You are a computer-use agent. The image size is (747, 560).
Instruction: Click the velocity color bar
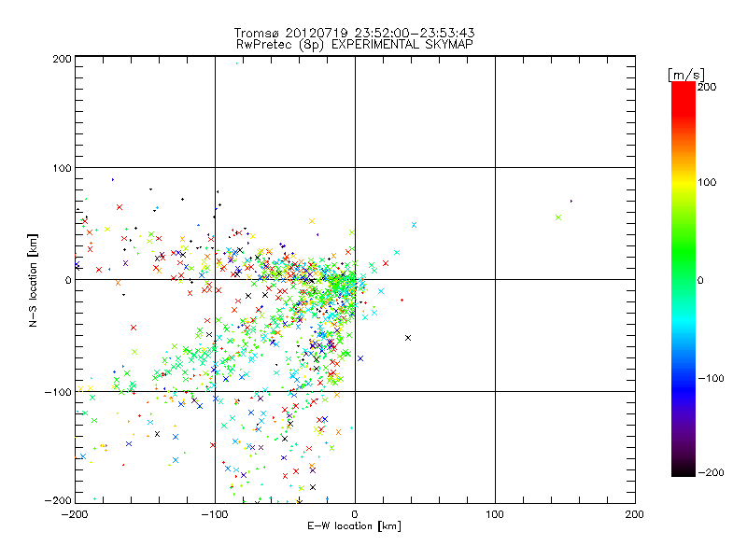click(x=684, y=279)
